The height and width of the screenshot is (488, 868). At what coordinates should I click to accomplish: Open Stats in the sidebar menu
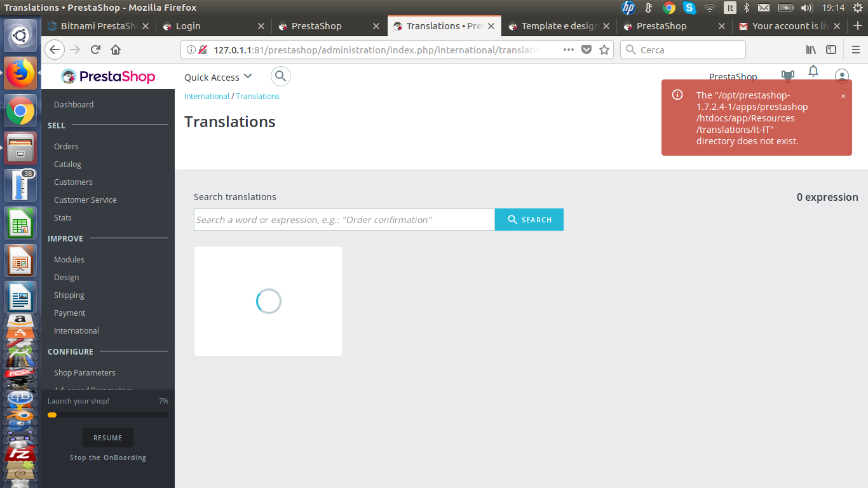coord(63,217)
